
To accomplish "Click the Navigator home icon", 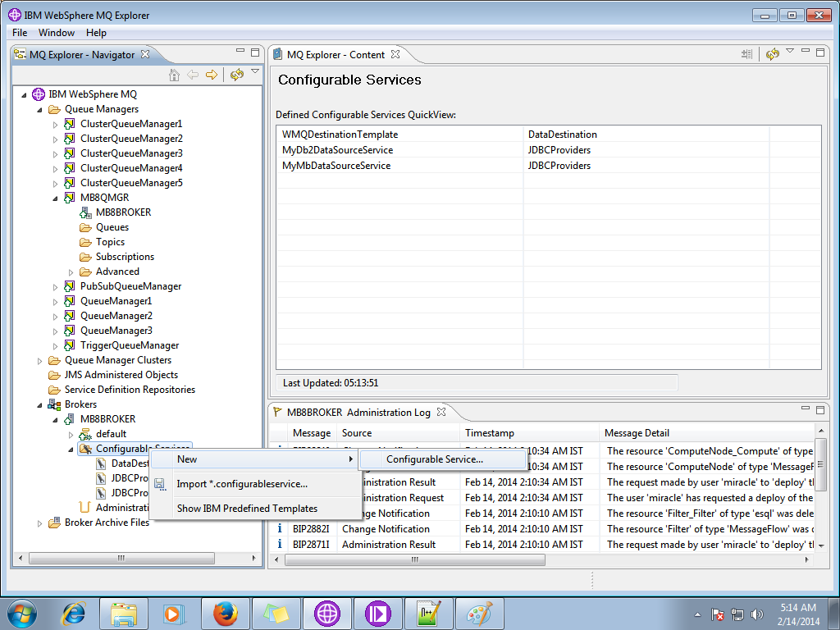I will click(174, 75).
